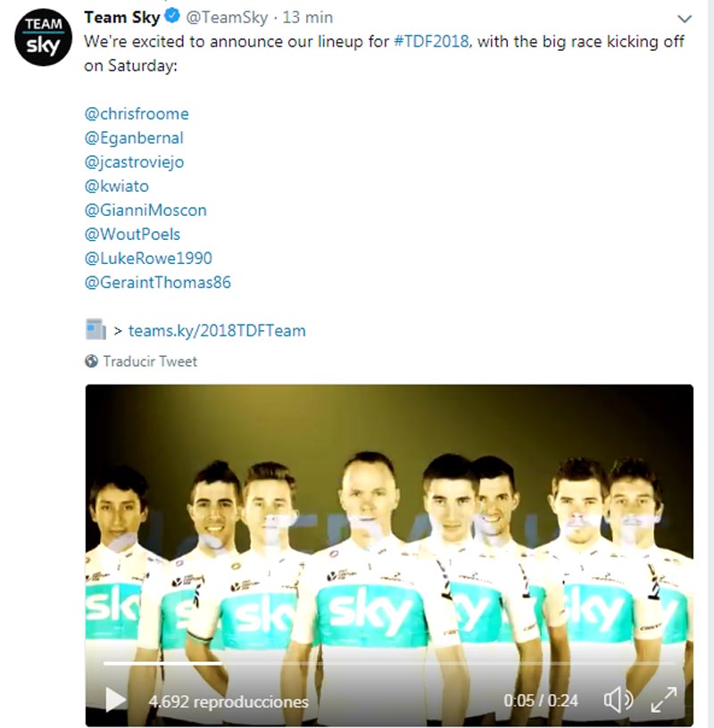Open the @Eganbernal mention
714x728 pixels.
(x=134, y=138)
